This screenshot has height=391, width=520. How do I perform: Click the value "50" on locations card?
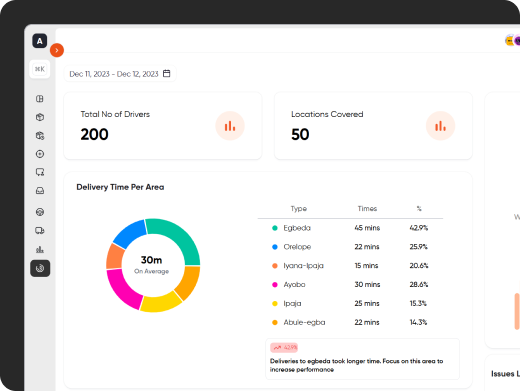300,134
